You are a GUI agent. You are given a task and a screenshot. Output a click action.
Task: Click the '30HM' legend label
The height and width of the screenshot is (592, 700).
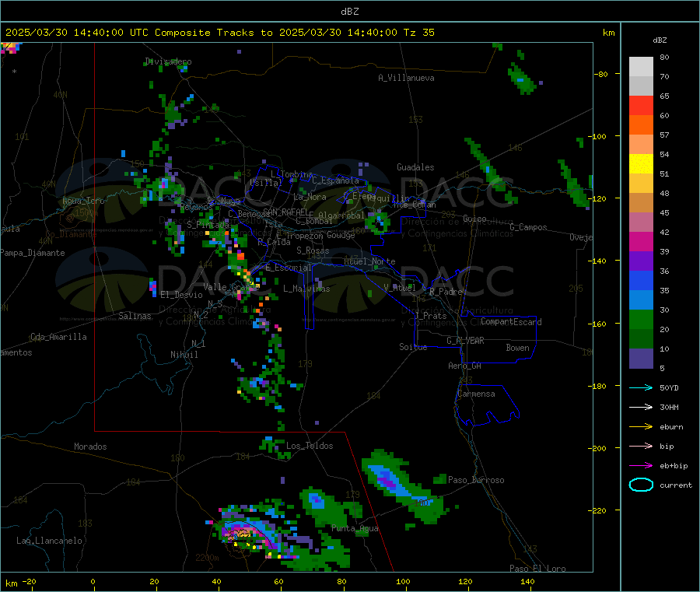click(x=669, y=407)
